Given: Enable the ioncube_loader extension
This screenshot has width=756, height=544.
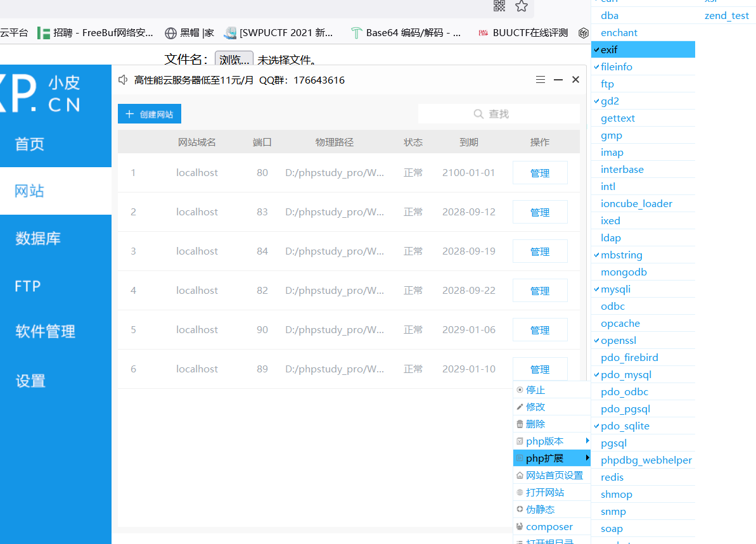Looking at the screenshot, I should click(x=643, y=203).
